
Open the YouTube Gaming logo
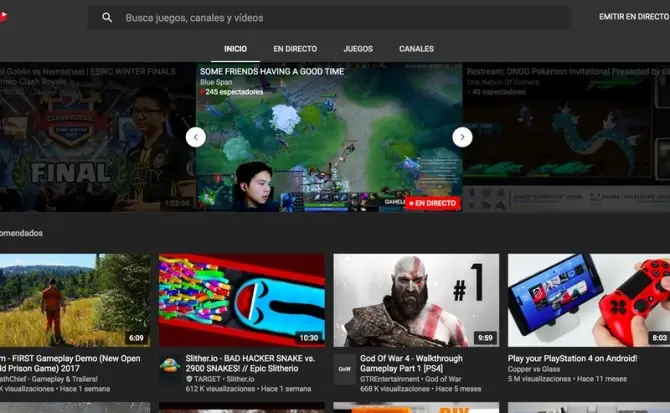point(3,17)
